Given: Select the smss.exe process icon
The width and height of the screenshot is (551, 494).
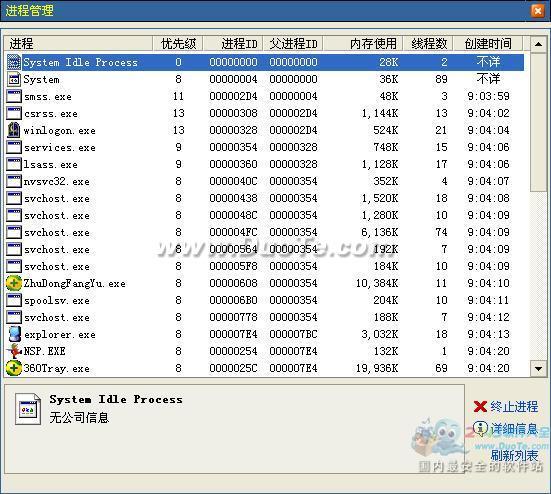Looking at the screenshot, I should click(x=14, y=96).
